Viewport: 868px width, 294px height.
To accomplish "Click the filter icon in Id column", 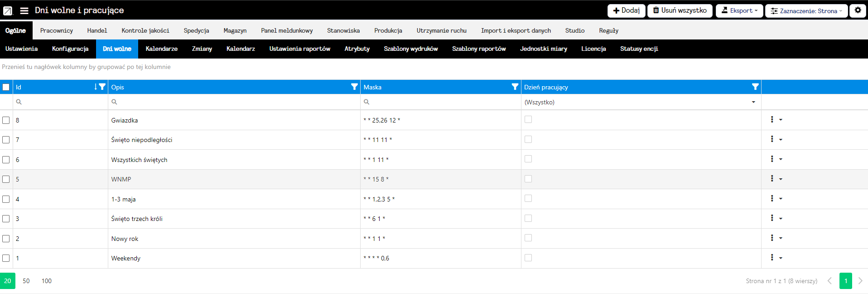I will pos(102,87).
